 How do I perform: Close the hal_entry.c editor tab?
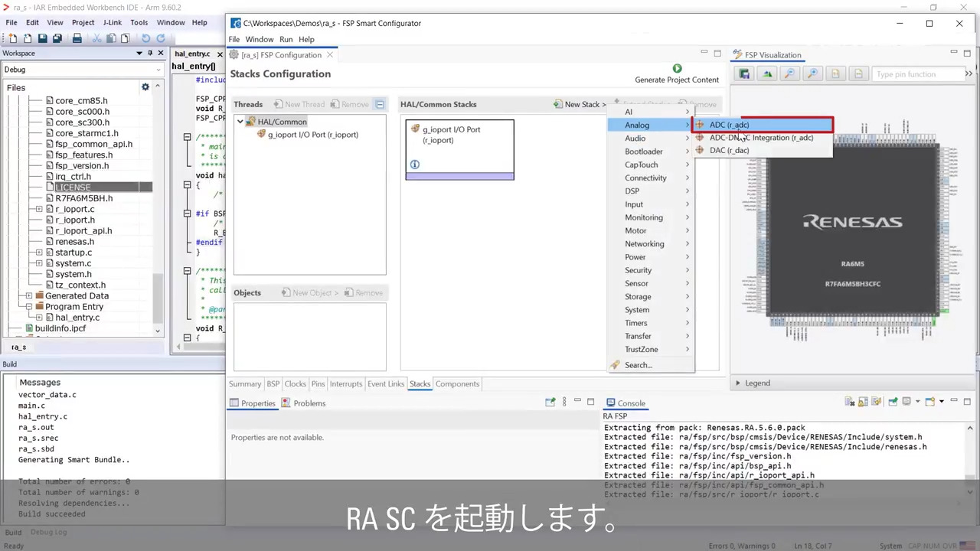pos(220,54)
